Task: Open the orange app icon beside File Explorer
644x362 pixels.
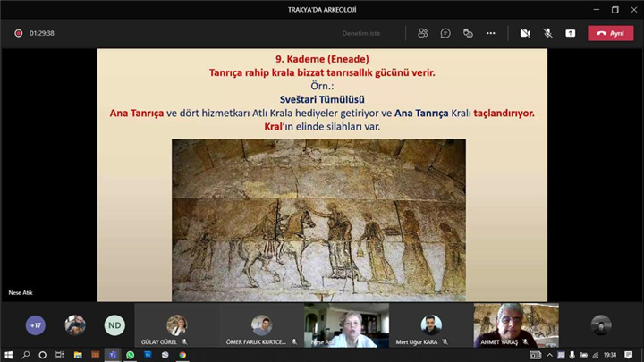Action: point(96,355)
